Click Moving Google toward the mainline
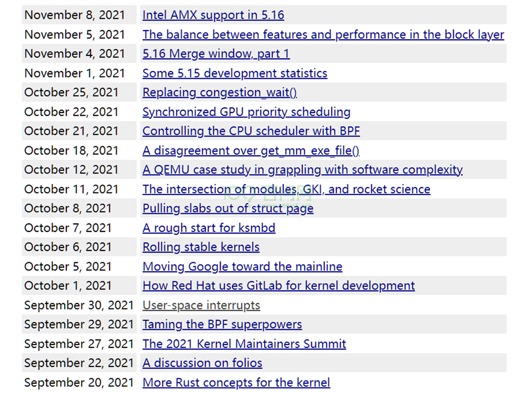Viewport: 532px width, 393px height. point(242,266)
